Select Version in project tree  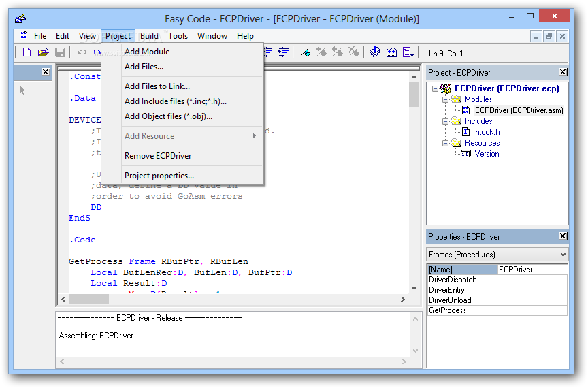487,154
